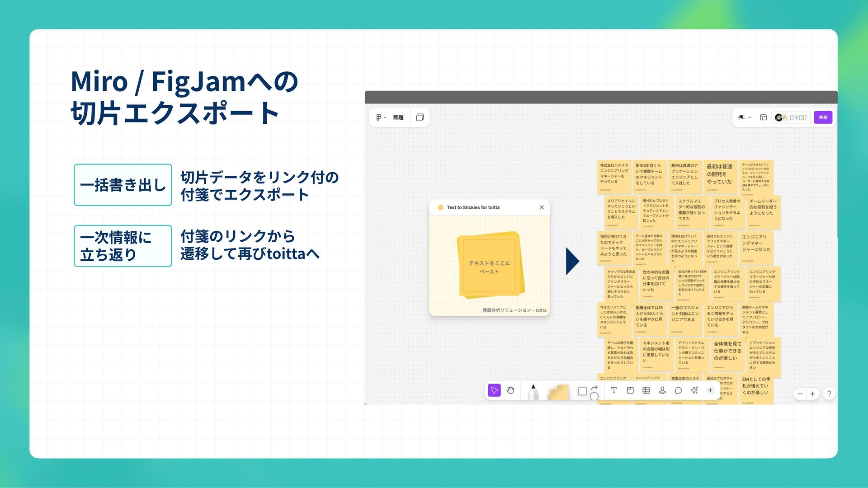The image size is (868, 488).
Task: Zoom out with minus button
Action: click(x=800, y=394)
